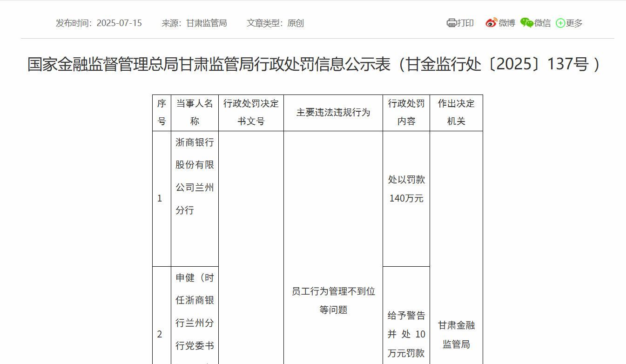
Task: Click row number 1 cell
Action: click(x=162, y=199)
